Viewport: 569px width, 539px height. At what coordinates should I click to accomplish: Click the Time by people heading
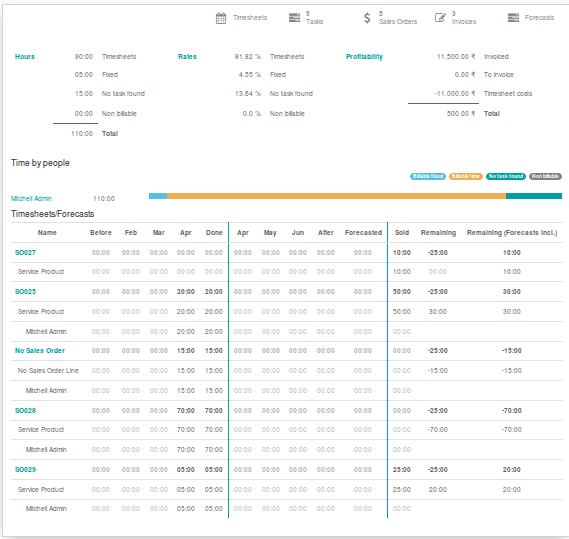coord(40,163)
